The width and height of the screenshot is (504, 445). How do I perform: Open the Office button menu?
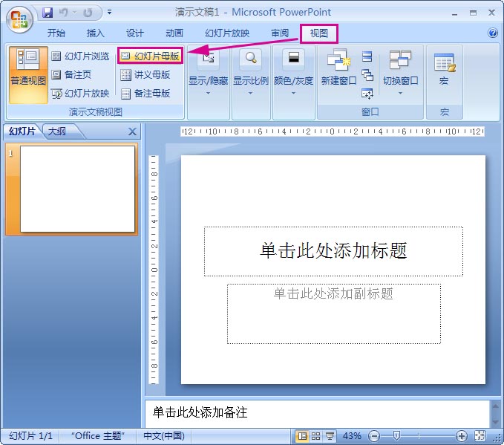point(19,19)
